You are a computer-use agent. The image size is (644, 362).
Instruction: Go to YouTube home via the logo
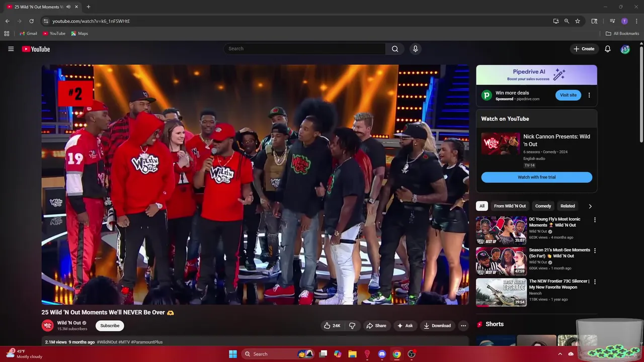click(36, 49)
